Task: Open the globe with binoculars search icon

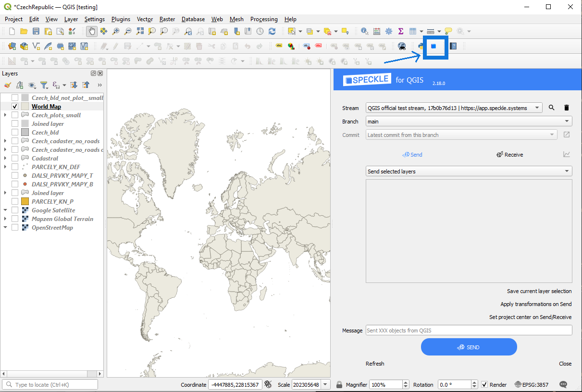Action: [x=402, y=46]
